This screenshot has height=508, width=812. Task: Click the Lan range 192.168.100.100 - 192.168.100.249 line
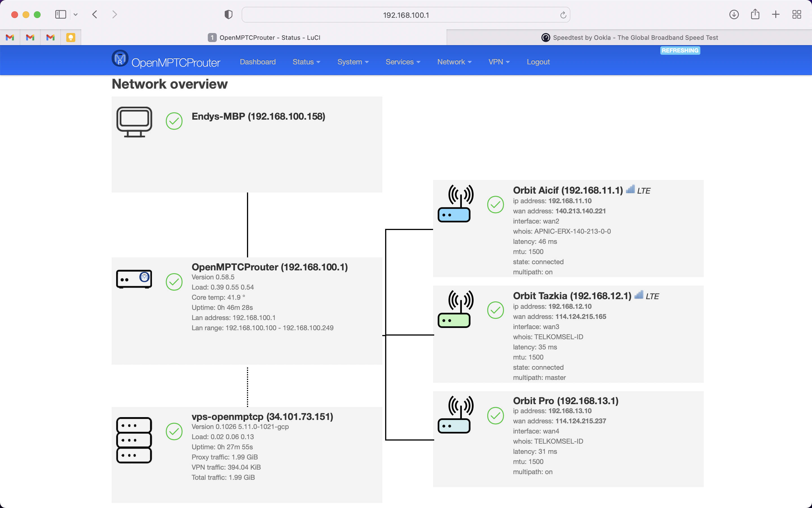click(x=262, y=328)
